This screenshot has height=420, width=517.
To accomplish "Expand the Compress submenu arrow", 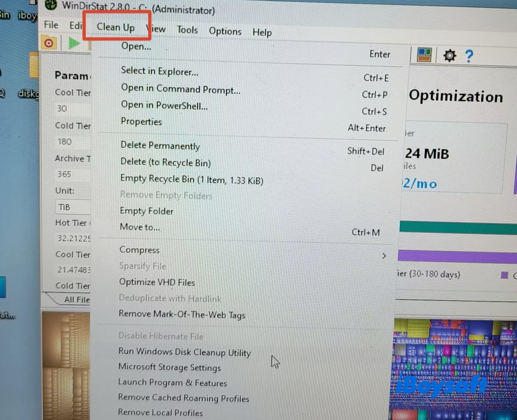I will [384, 256].
